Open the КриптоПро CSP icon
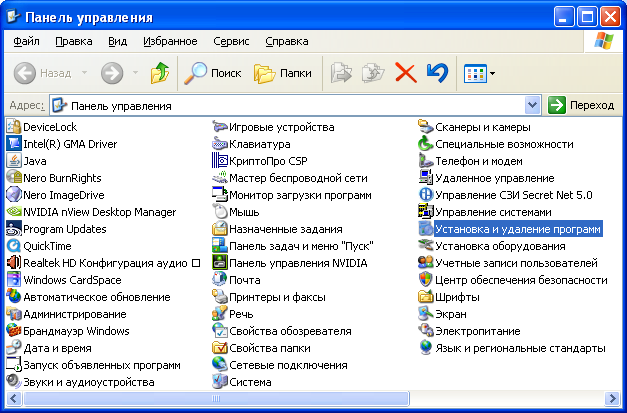Viewport: 627px width, 413px height. 220,161
